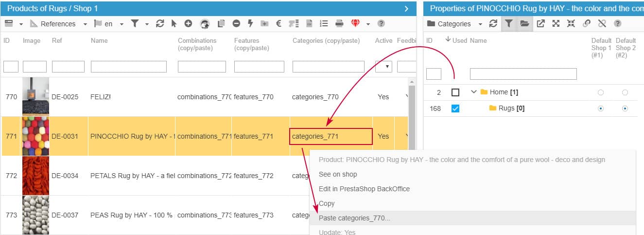Click 'Copy' in the context menu
Screen dimensions: 644x235
point(327,203)
